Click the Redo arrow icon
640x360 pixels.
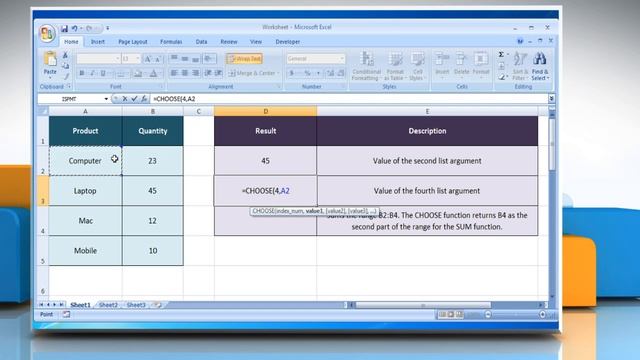(89, 29)
